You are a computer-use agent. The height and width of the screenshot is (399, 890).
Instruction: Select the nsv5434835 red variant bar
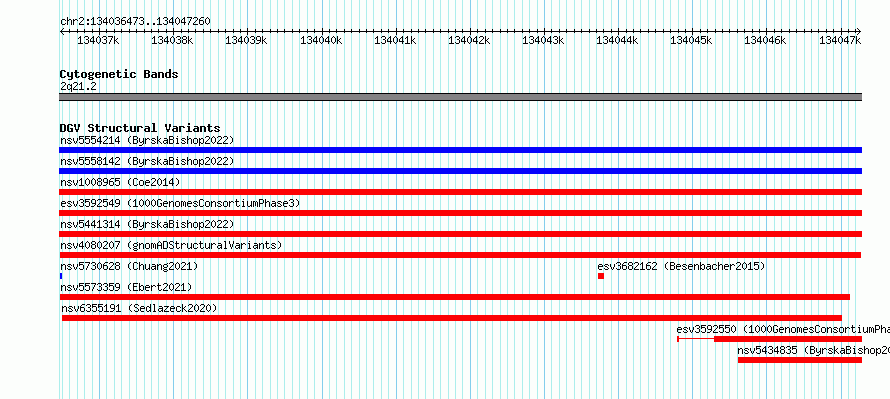coord(800,360)
